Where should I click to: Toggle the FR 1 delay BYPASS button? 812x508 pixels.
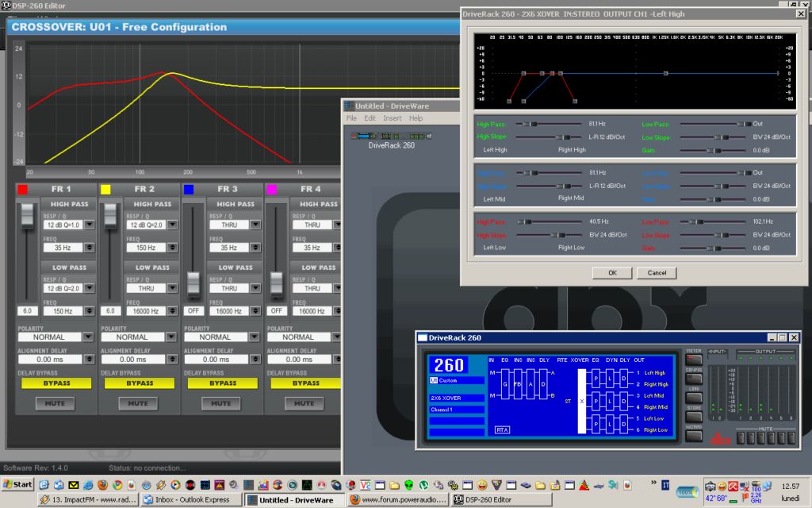(56, 383)
